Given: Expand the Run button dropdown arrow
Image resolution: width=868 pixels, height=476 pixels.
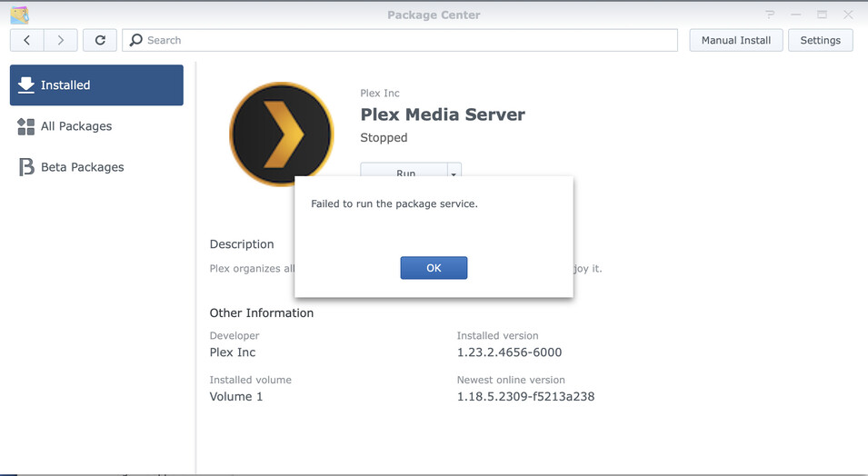Looking at the screenshot, I should click(x=454, y=171).
